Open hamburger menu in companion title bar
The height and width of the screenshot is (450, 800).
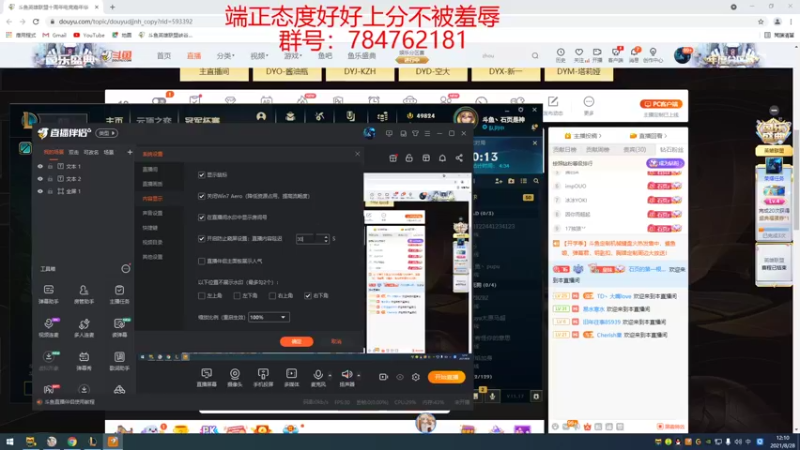tap(428, 133)
